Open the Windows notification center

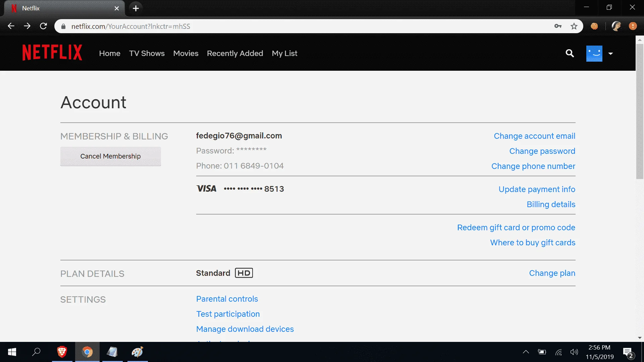(628, 353)
